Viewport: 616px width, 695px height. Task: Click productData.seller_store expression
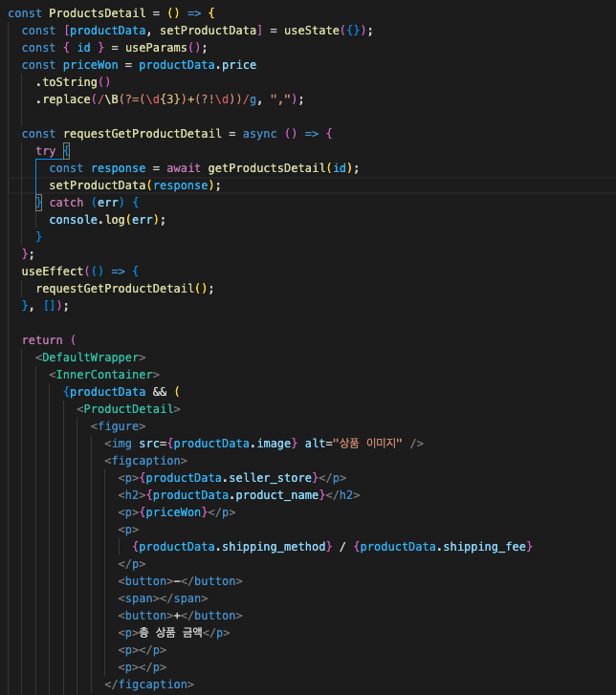pyautogui.click(x=229, y=478)
